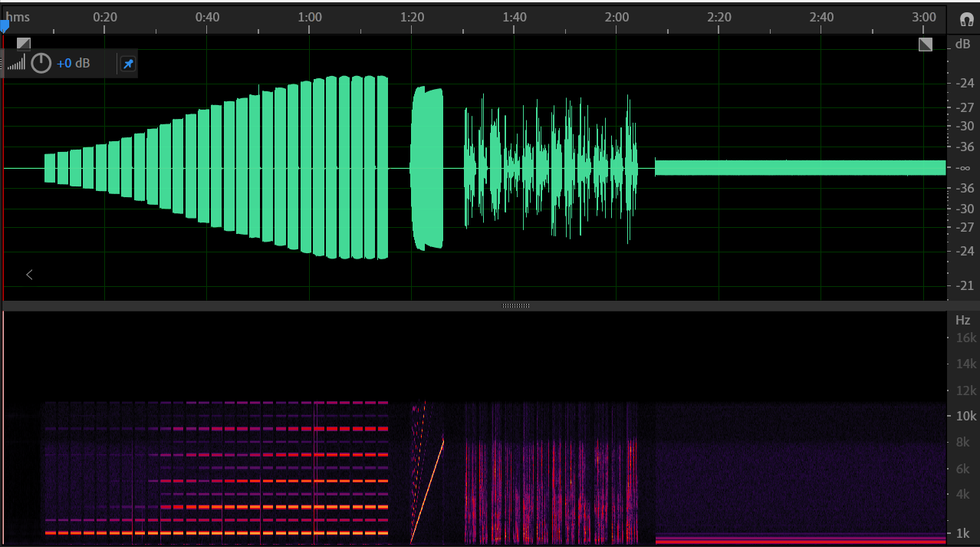980x547 pixels.
Task: Click the 12k frequency scale value
Action: 966,390
